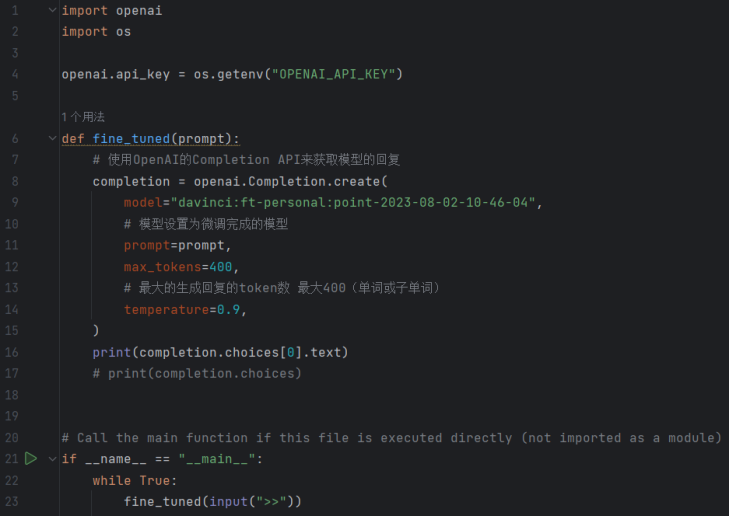The image size is (729, 517).
Task: Click the 'while True' keyword line
Action: [135, 480]
